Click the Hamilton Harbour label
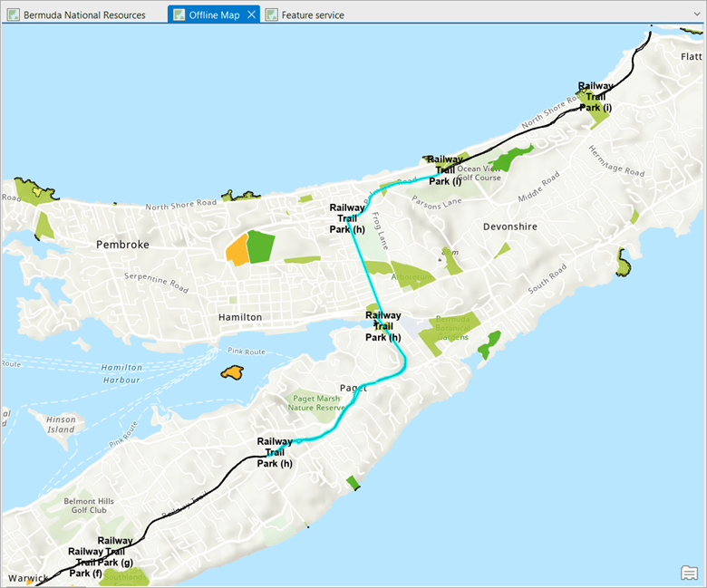The image size is (707, 588). pos(121,373)
